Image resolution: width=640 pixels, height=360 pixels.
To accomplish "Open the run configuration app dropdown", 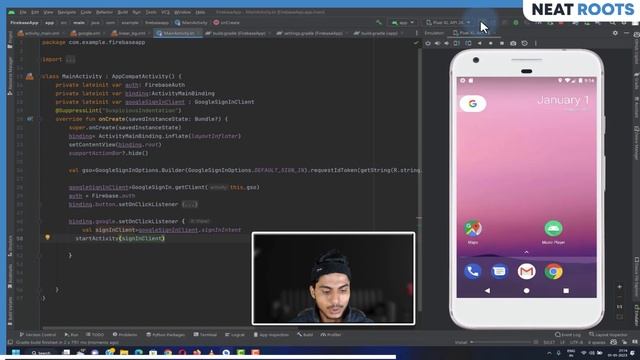I will [x=402, y=22].
